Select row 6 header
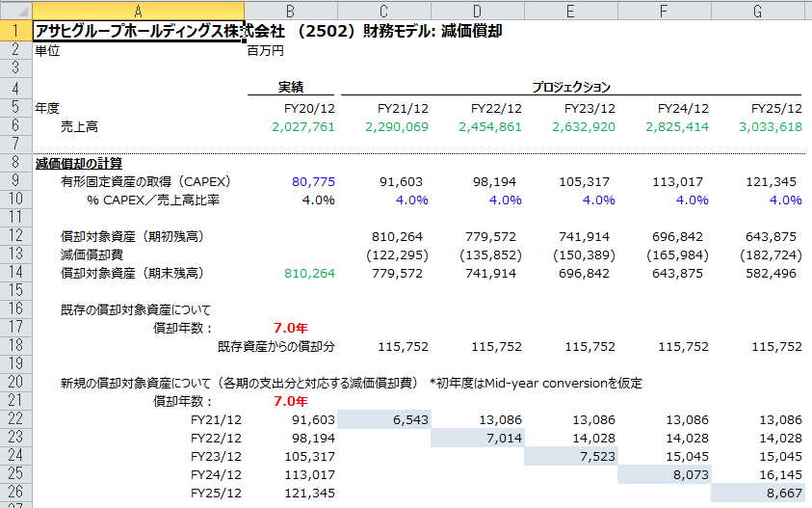Viewport: 812px width, 508px height. 16,125
